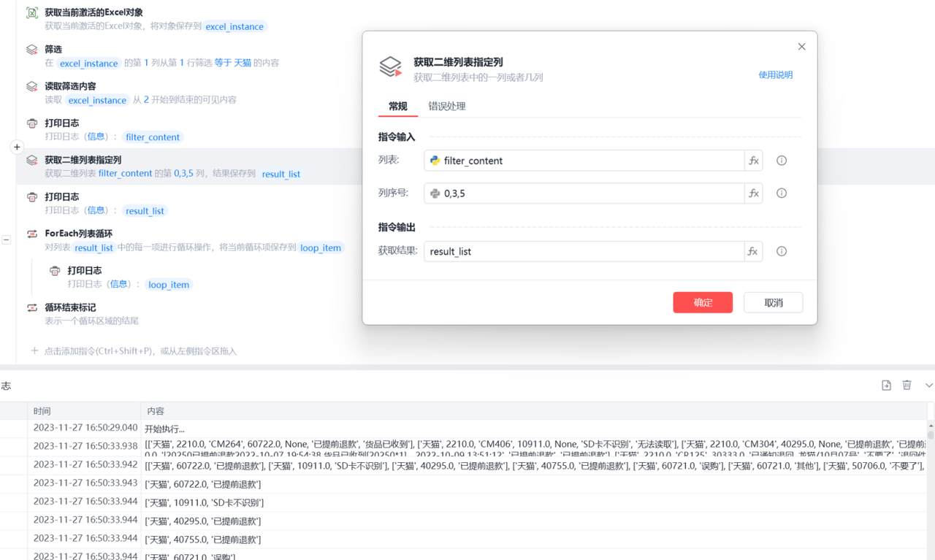Click log entry ['天猫', 40295.0, '已提前退款']
Screen dimensions: 935x560
pyautogui.click(x=203, y=521)
